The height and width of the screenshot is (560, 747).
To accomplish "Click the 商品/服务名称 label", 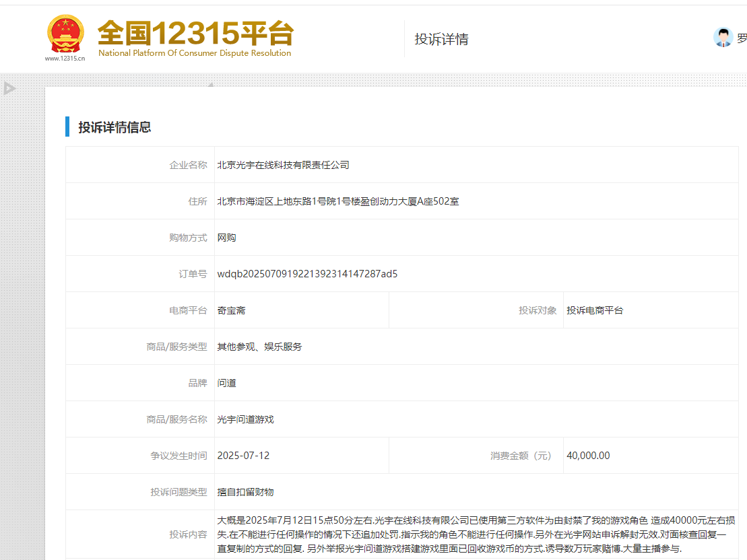I will (176, 419).
